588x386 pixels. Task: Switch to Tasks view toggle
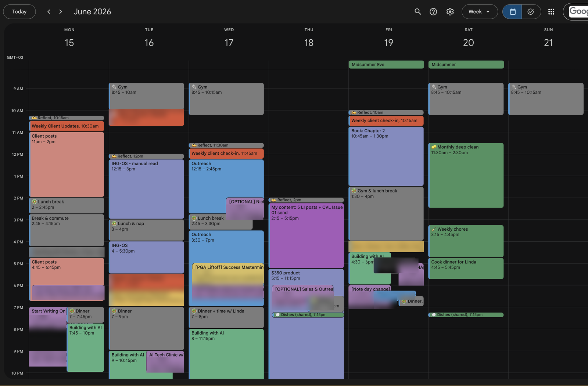pos(531,12)
